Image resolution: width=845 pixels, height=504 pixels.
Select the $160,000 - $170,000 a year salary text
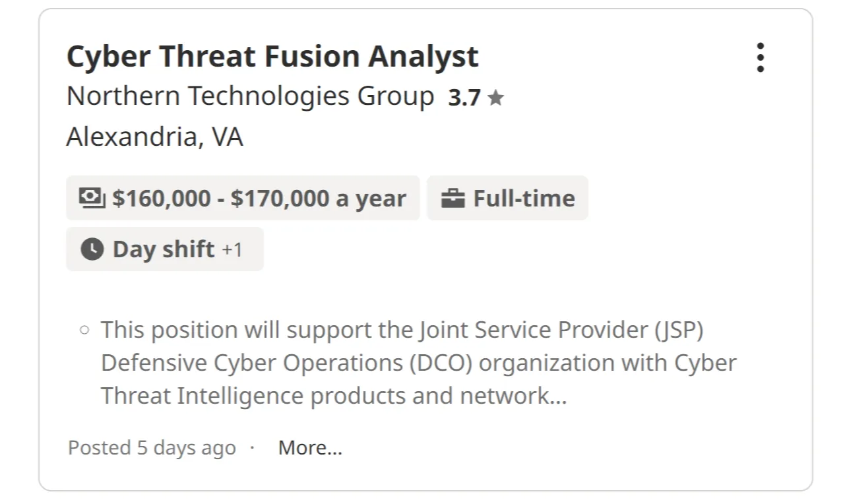[x=259, y=198]
